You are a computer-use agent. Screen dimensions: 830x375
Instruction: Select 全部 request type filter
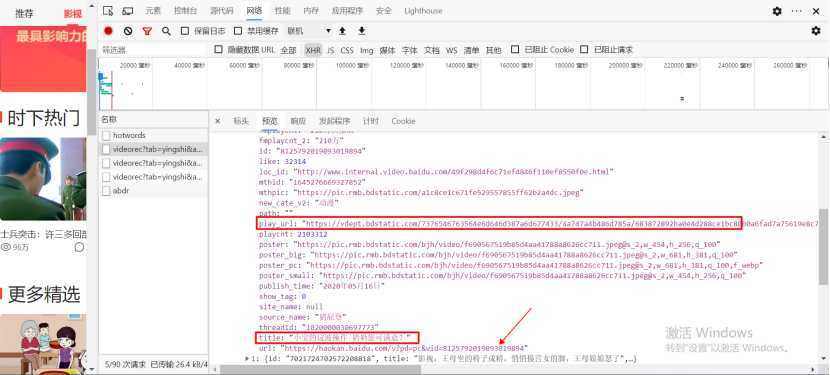coord(288,50)
